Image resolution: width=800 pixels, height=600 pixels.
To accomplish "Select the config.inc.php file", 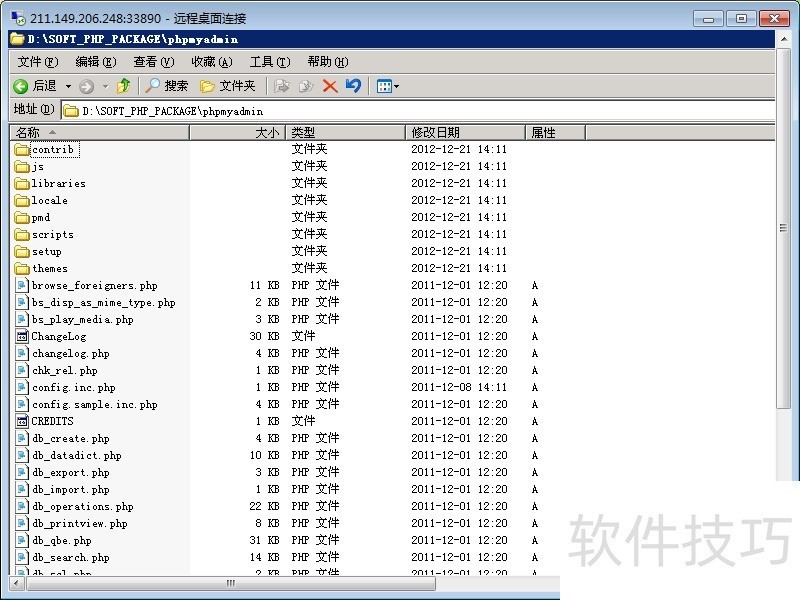I will pos(73,388).
